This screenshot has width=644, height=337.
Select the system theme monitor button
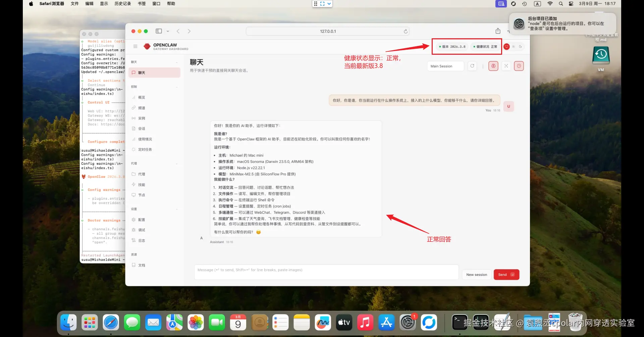point(506,47)
